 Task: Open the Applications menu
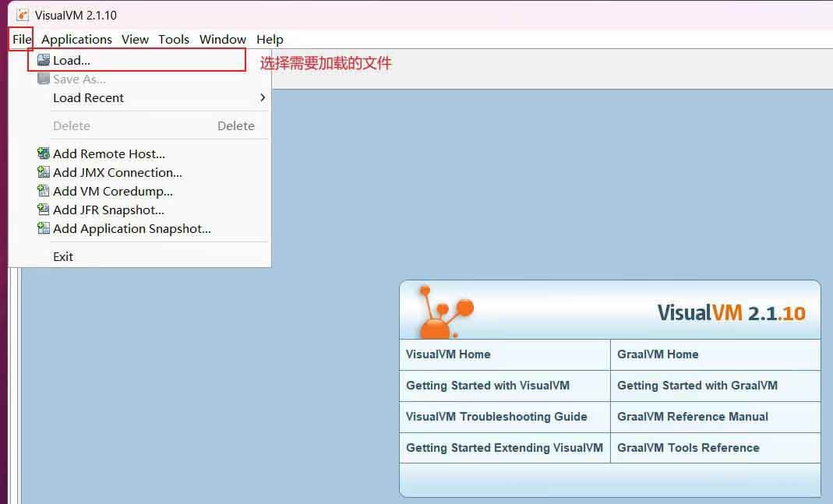click(76, 39)
